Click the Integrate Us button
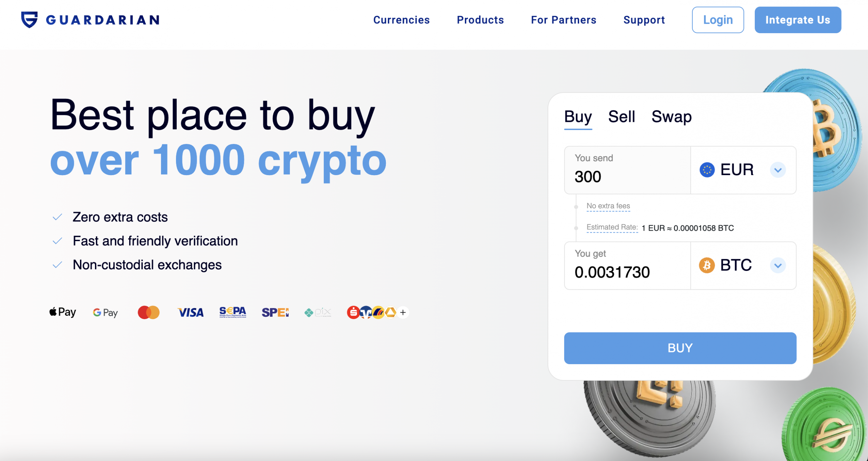Screen dimensions: 868x461 tap(797, 20)
